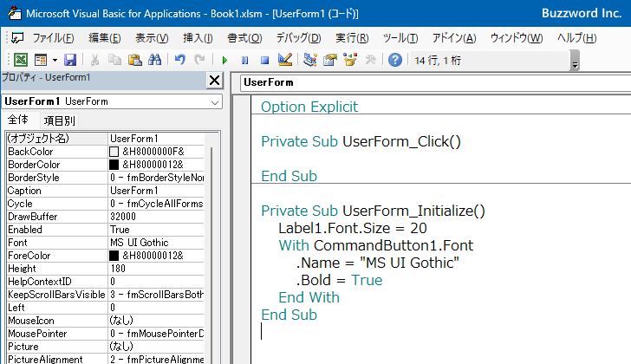
Task: Click the BackColor white color swatch
Action: 114,152
